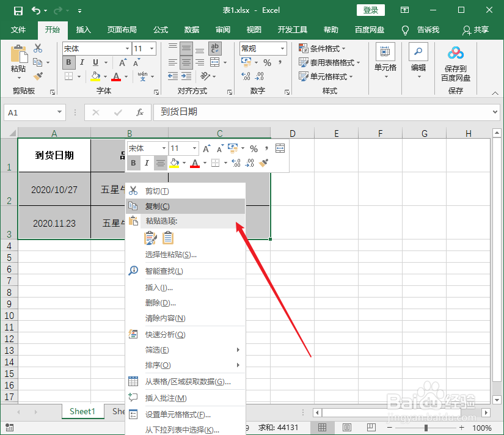The width and height of the screenshot is (504, 435).
Task: Click the Insert Function fx button
Action: pos(139,112)
